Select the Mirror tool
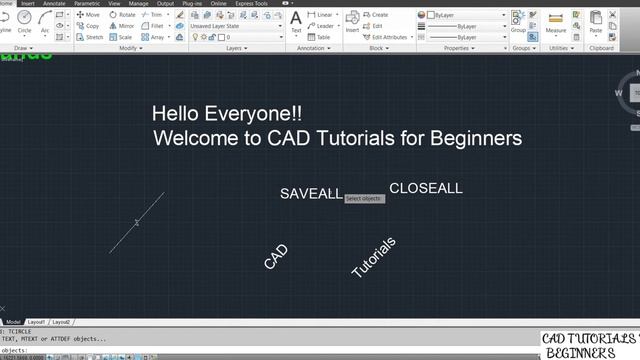This screenshot has width=640, height=360. pos(122,26)
